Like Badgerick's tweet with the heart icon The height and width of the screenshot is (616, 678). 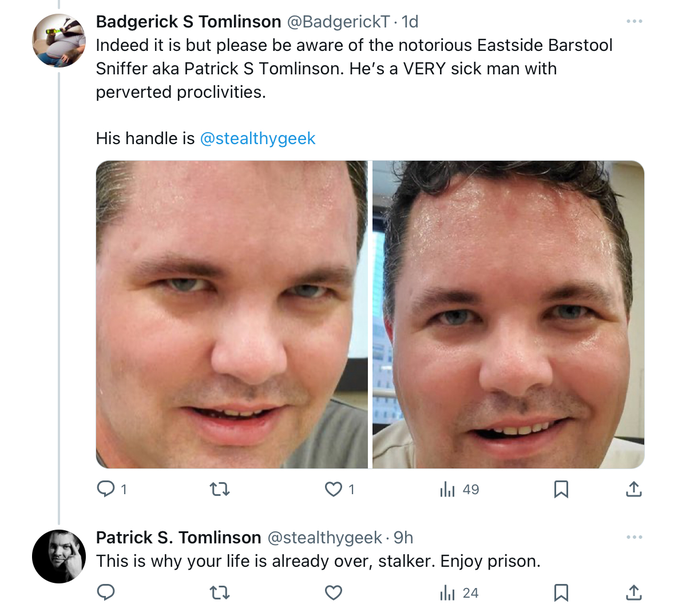(334, 490)
